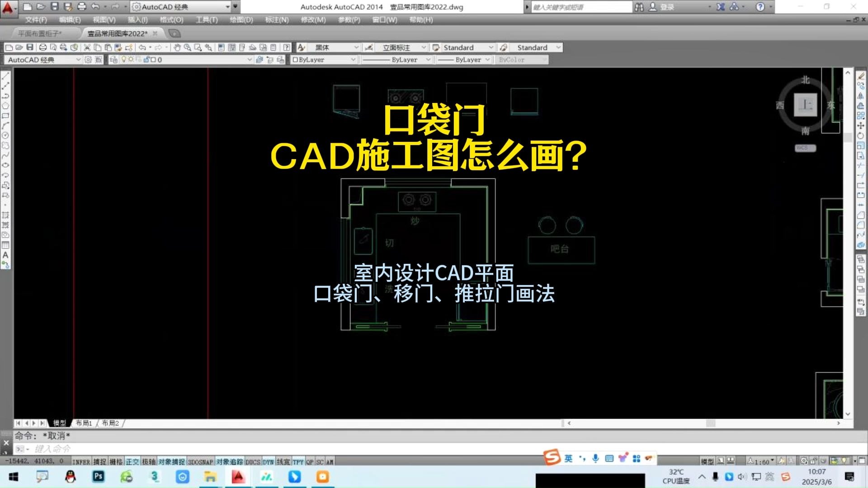This screenshot has height=488, width=868.
Task: Click the layer lock padlock icon
Action: coord(146,59)
